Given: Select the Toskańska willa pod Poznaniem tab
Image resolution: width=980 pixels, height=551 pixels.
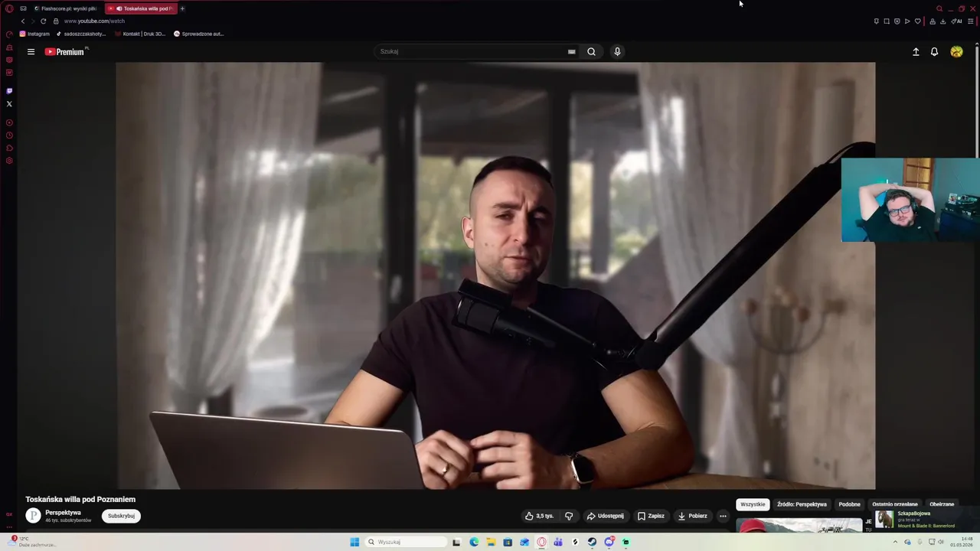Looking at the screenshot, I should coord(142,8).
